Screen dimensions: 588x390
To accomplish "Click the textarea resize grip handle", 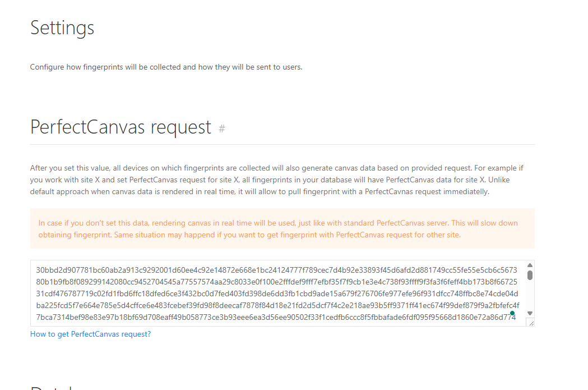I will tap(530, 323).
